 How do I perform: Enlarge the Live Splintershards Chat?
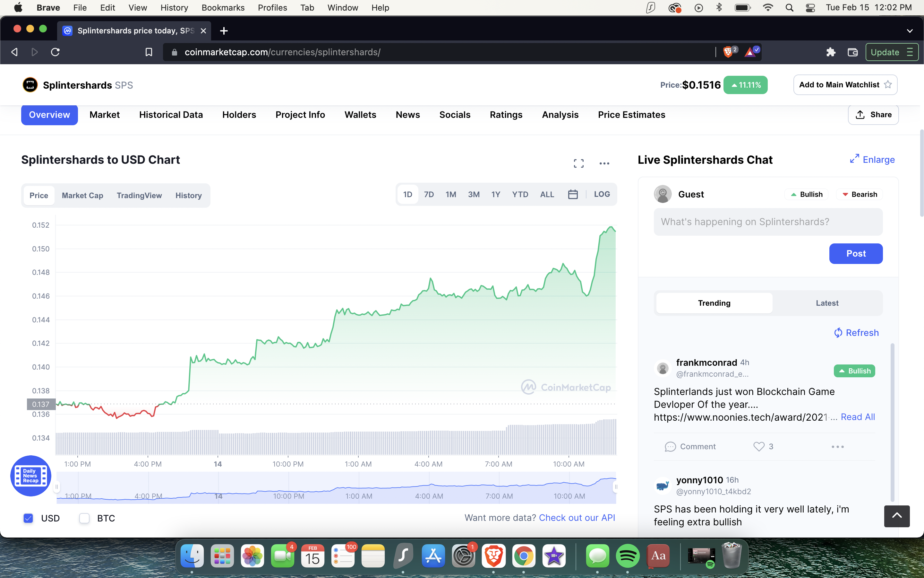click(872, 159)
